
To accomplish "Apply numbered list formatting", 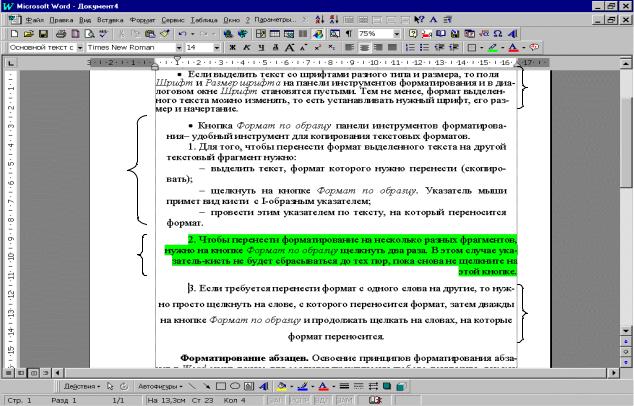I will 410,48.
